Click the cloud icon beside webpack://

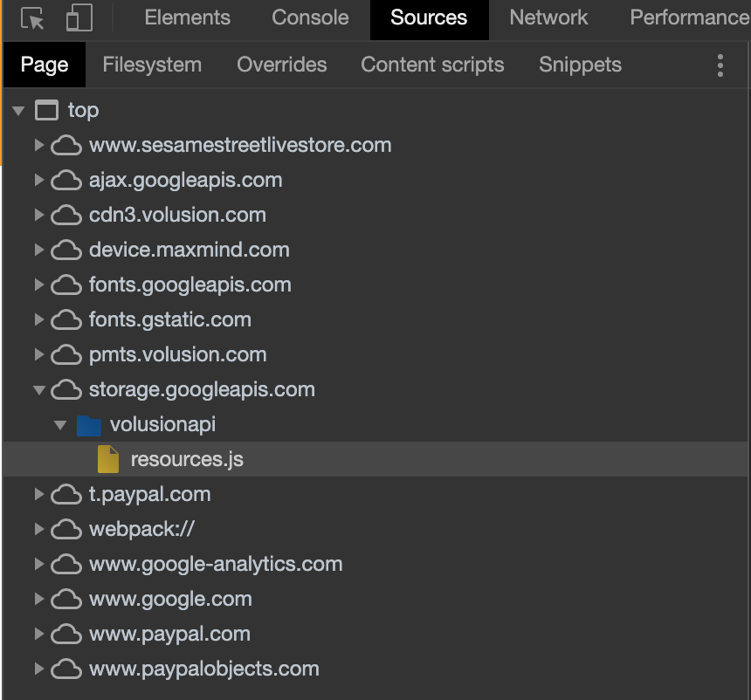point(66,530)
